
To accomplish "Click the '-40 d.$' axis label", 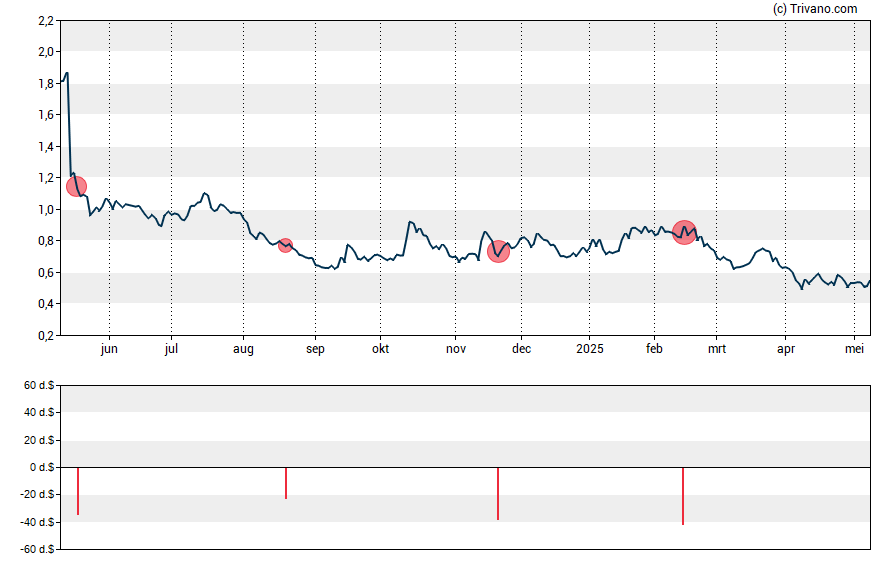I will click(37, 522).
